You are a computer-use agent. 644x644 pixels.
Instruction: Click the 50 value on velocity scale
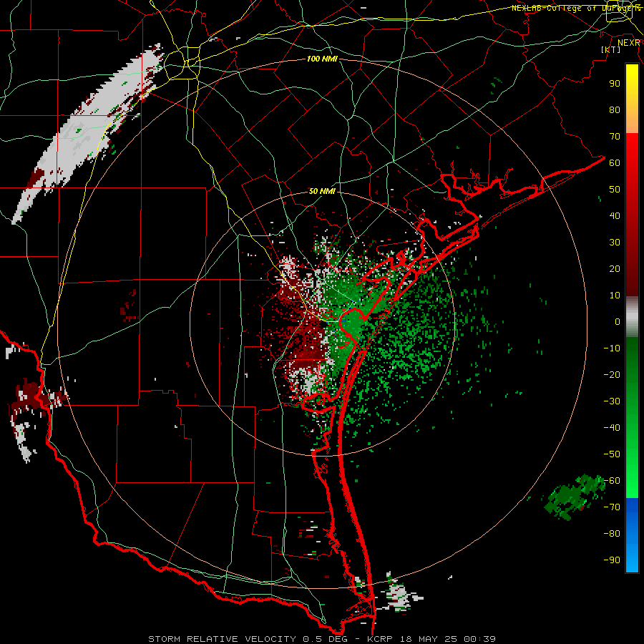pos(615,190)
